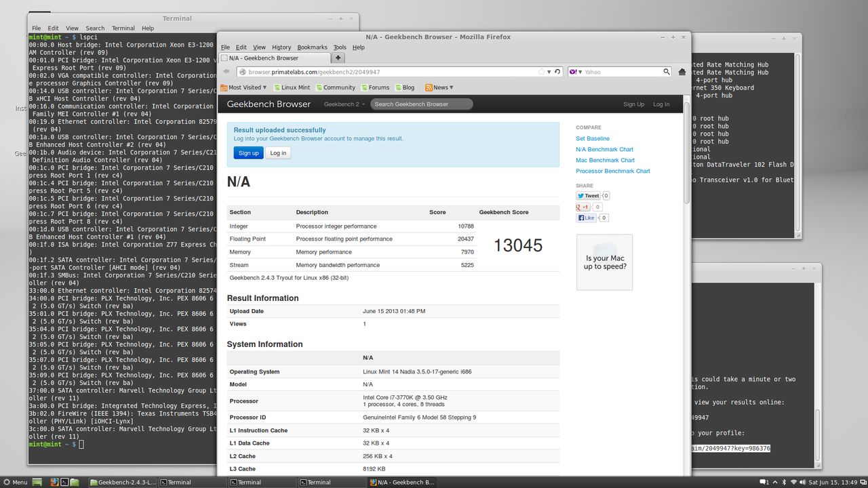Click the Log in button in notice
Screen dimensions: 868x488
pos(278,153)
